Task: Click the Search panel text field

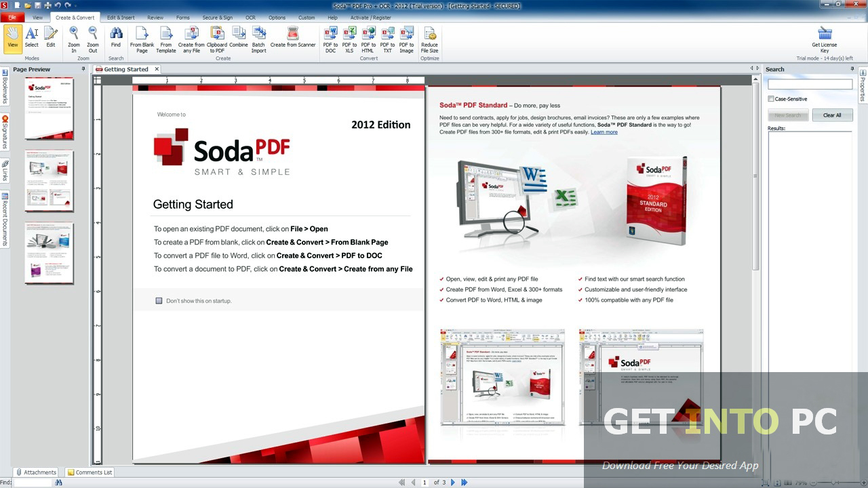Action: click(x=810, y=85)
